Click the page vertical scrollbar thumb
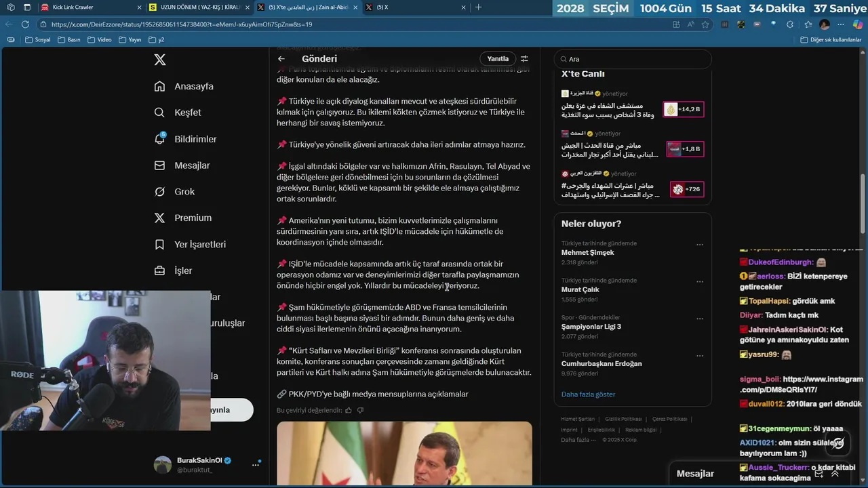Screen dimensions: 868x488 click(x=863, y=205)
